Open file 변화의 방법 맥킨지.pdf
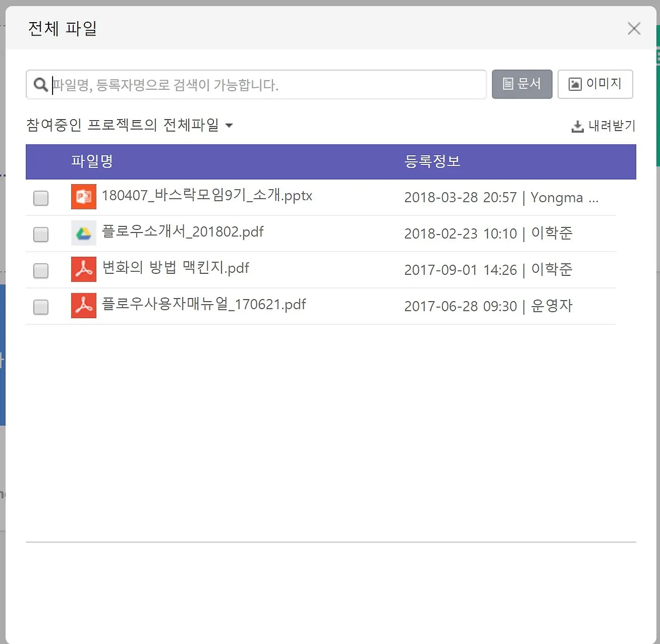 point(175,268)
